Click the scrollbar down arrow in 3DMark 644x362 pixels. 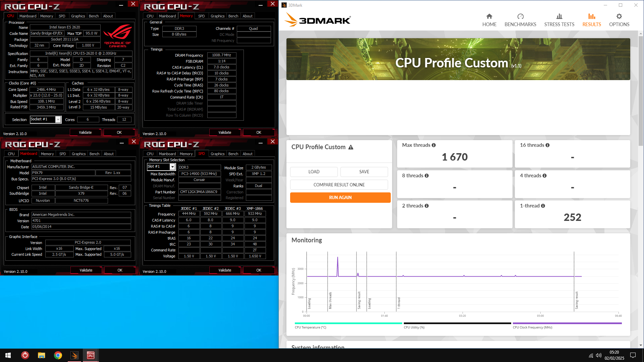click(x=641, y=345)
